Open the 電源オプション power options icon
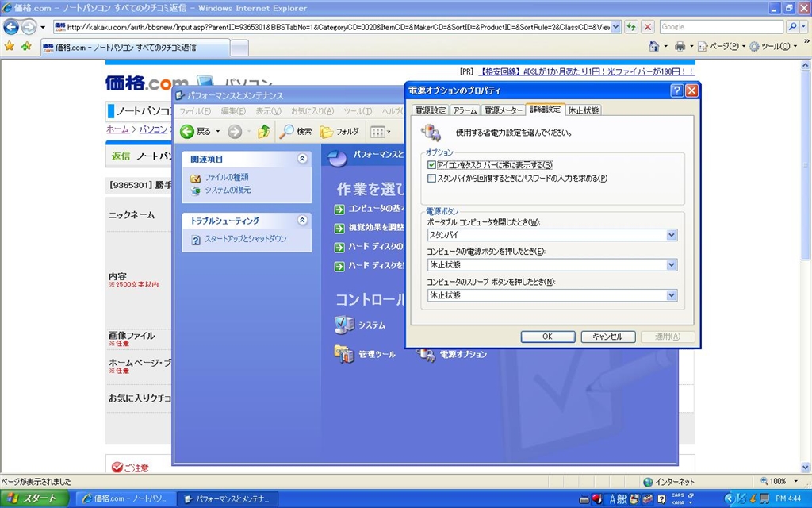This screenshot has height=508, width=812. tap(426, 355)
